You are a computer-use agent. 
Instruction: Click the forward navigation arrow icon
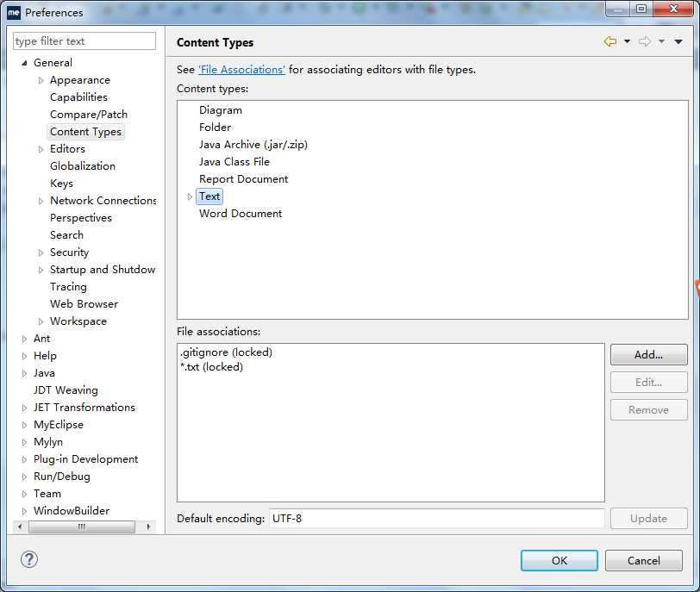[x=645, y=41]
